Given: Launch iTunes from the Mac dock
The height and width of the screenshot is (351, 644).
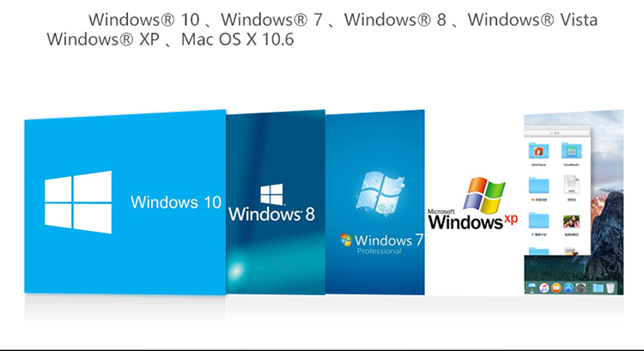Looking at the screenshot, I should (x=544, y=287).
